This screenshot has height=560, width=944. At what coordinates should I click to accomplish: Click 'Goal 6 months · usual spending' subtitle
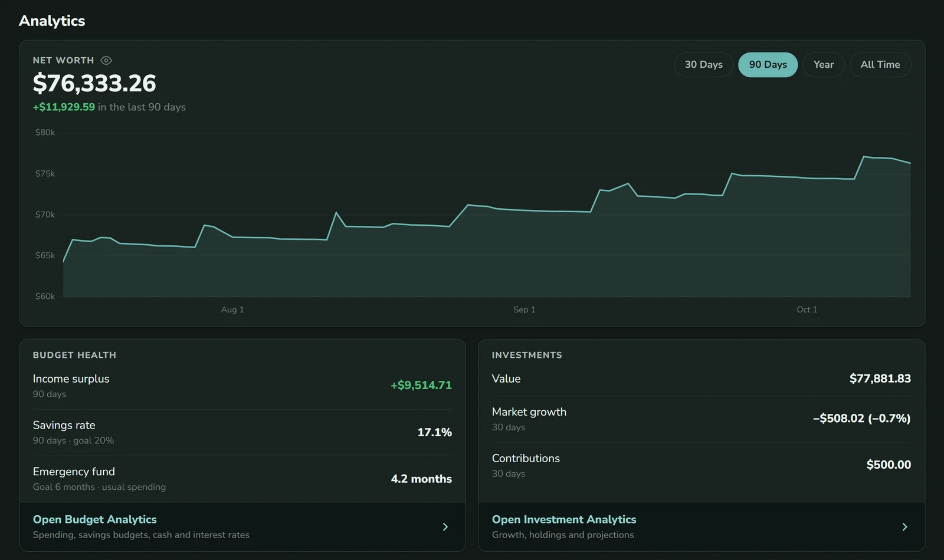(99, 487)
